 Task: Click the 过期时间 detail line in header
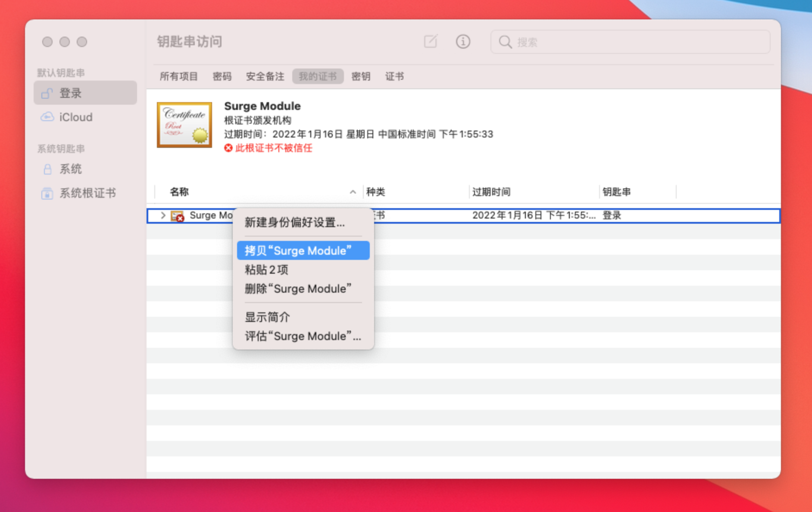[x=359, y=134]
